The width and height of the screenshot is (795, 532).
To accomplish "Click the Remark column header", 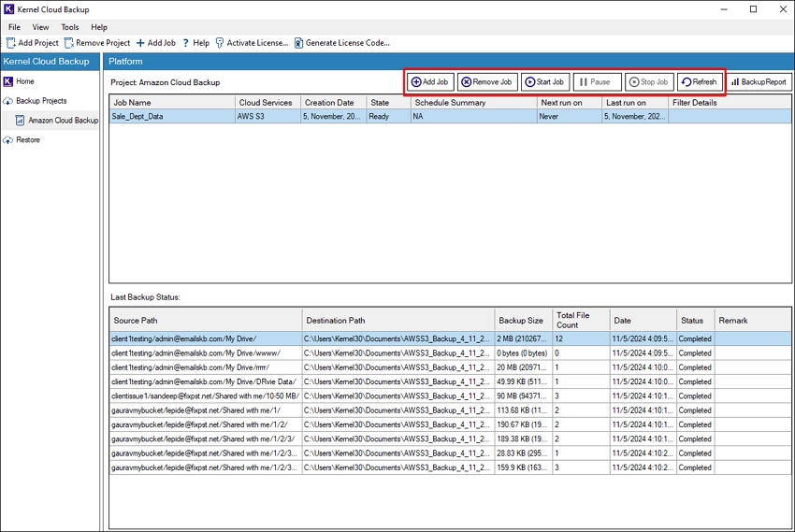I will 753,320.
